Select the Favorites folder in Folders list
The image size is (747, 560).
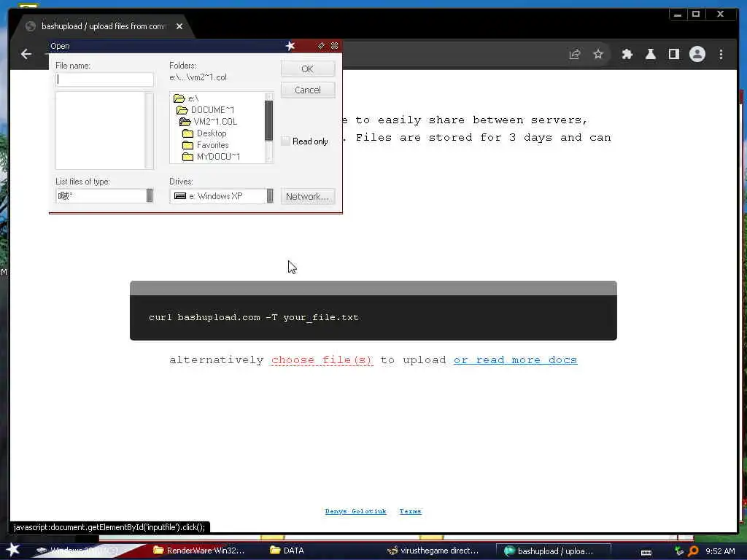pyautogui.click(x=206, y=145)
